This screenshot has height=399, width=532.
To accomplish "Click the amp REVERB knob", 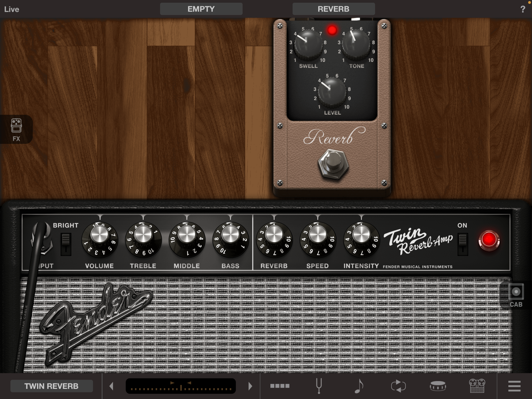I will click(x=274, y=240).
